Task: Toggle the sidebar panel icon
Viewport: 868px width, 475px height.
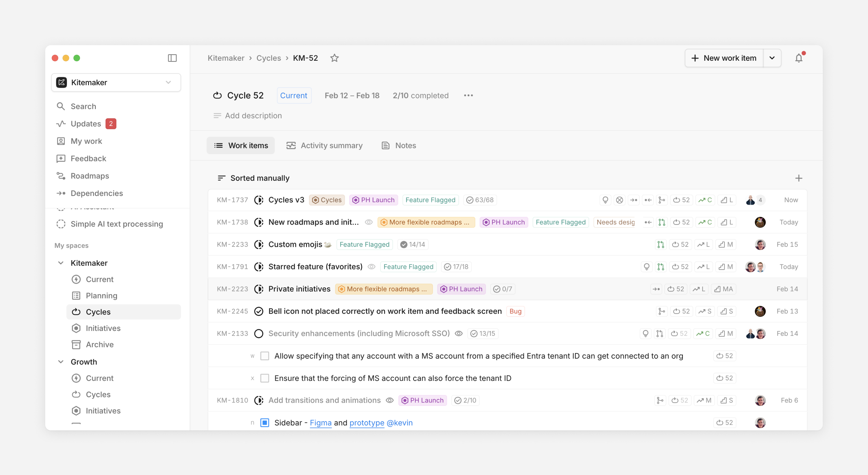Action: pos(172,58)
